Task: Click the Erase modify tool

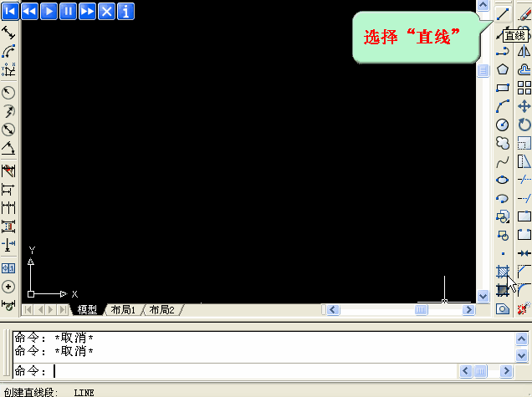Action: 524,14
